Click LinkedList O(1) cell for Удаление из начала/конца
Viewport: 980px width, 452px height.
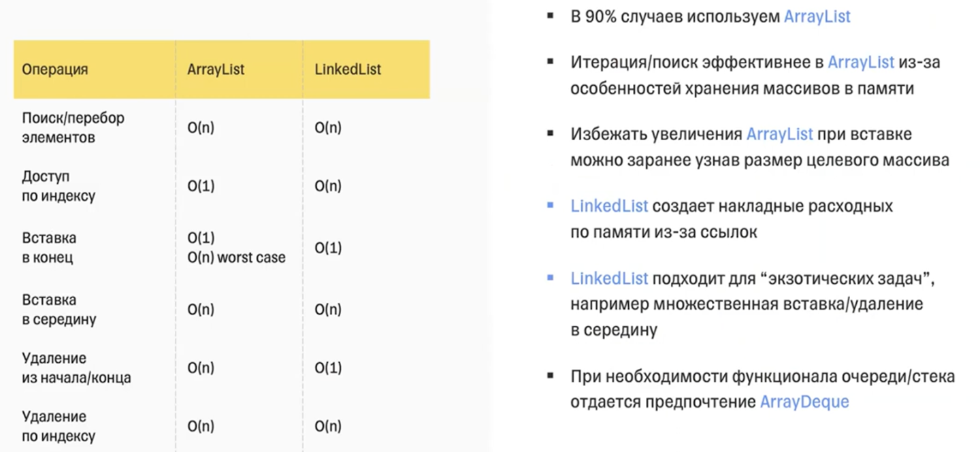point(328,368)
